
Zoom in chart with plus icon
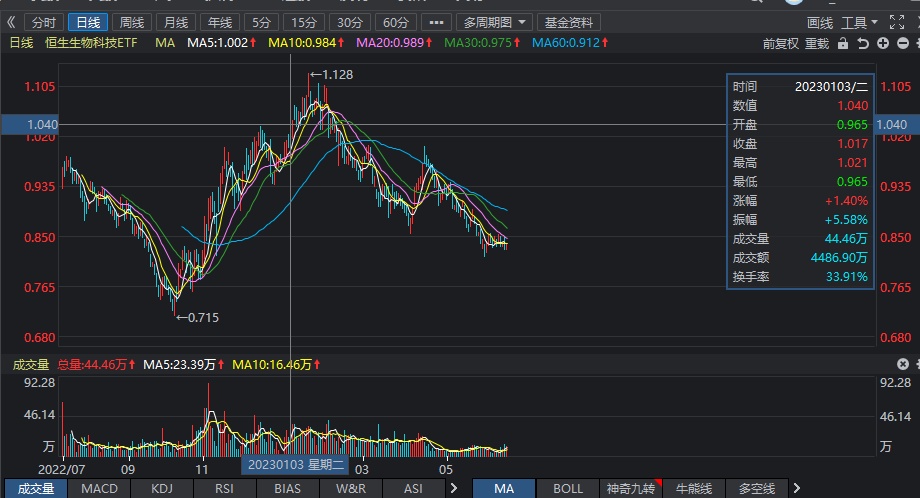(x=883, y=43)
